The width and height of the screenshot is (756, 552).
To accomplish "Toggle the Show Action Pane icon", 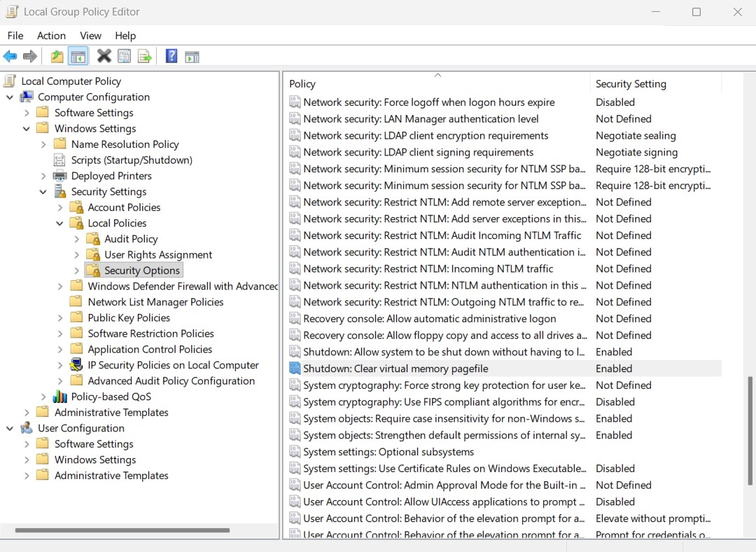I will tap(192, 56).
